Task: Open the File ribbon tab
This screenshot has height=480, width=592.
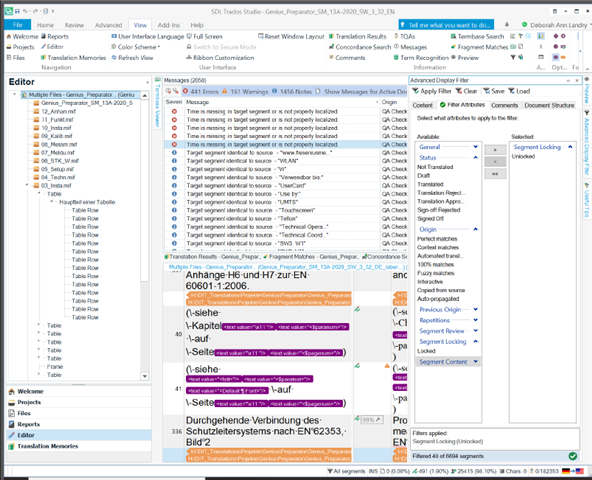Action: (x=18, y=25)
